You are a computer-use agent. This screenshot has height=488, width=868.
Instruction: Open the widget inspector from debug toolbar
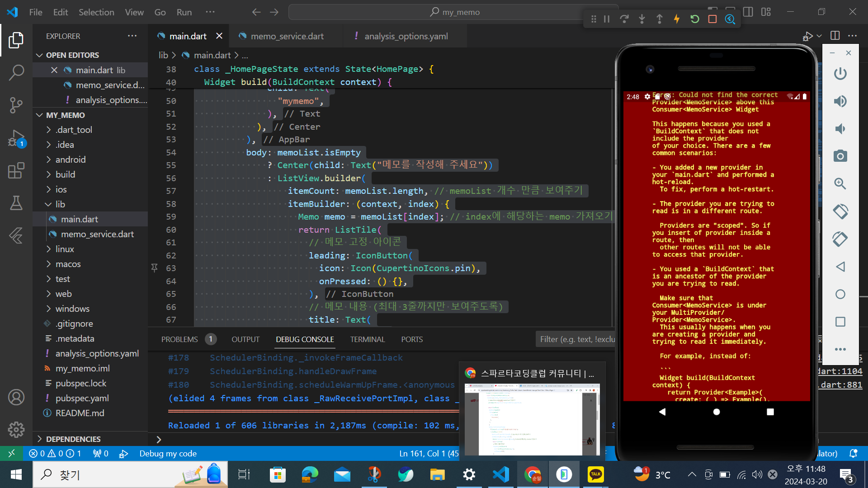[730, 19]
